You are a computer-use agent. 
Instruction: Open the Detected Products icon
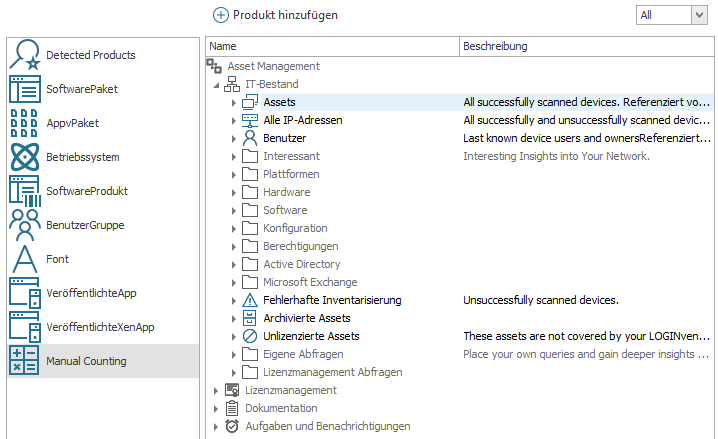(x=25, y=54)
